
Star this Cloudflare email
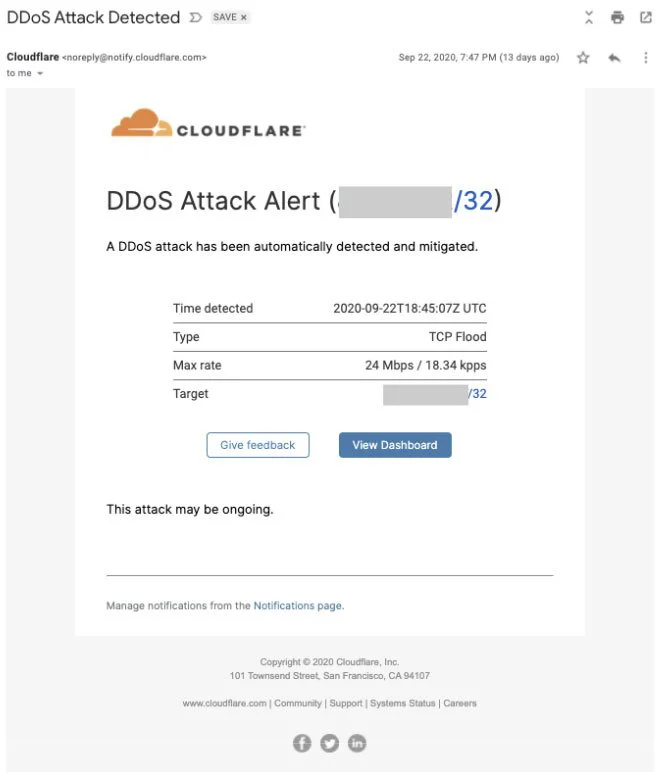583,57
